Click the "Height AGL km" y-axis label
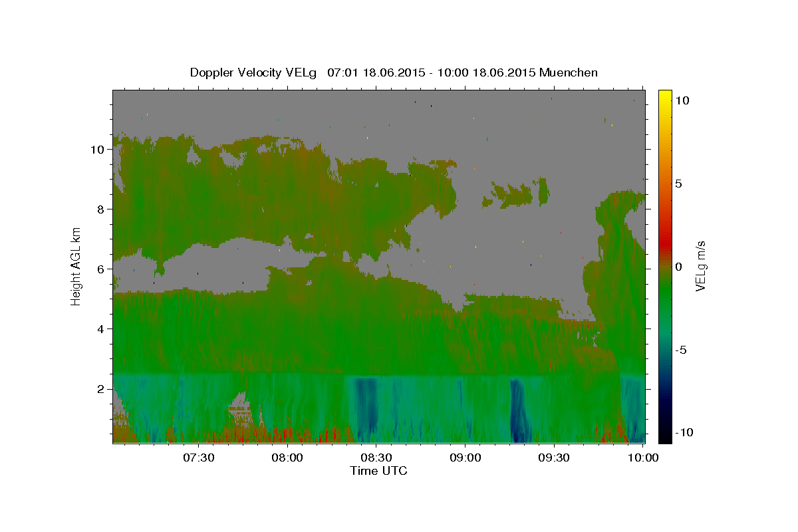798x532 pixels. coord(76,265)
